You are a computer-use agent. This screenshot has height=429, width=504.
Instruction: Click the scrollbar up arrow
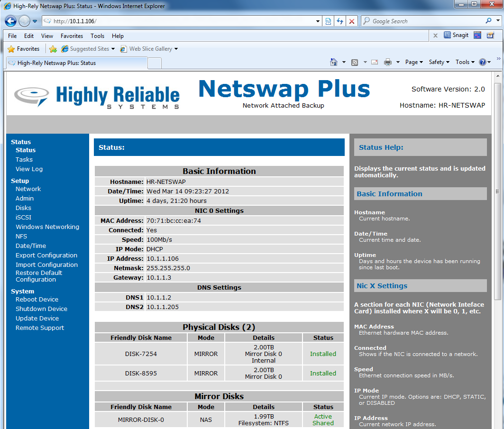[497, 76]
